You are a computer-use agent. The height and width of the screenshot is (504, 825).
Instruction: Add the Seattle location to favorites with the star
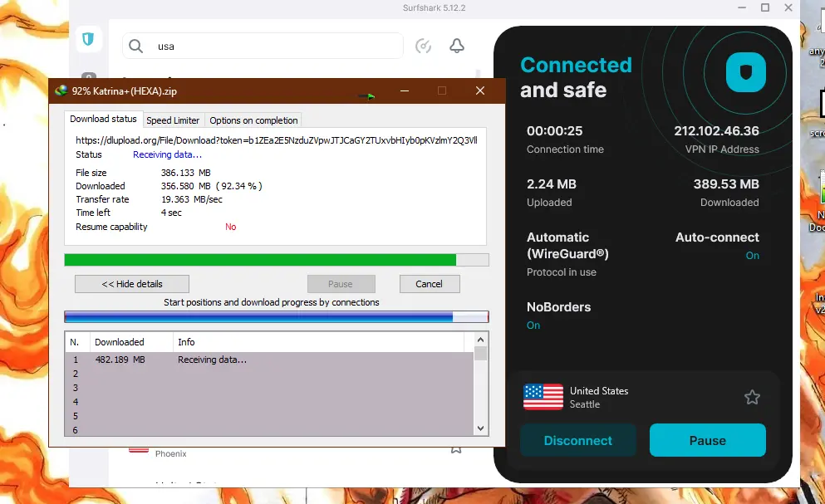[752, 397]
